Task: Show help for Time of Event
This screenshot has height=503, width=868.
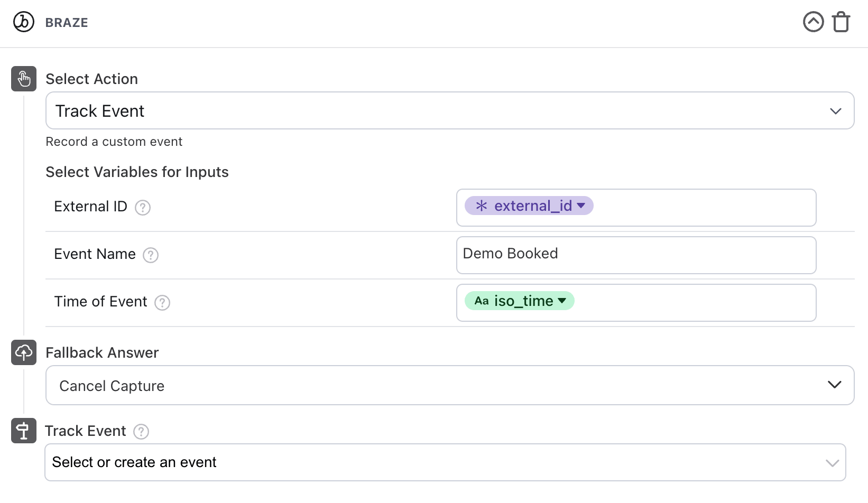Action: click(x=162, y=303)
